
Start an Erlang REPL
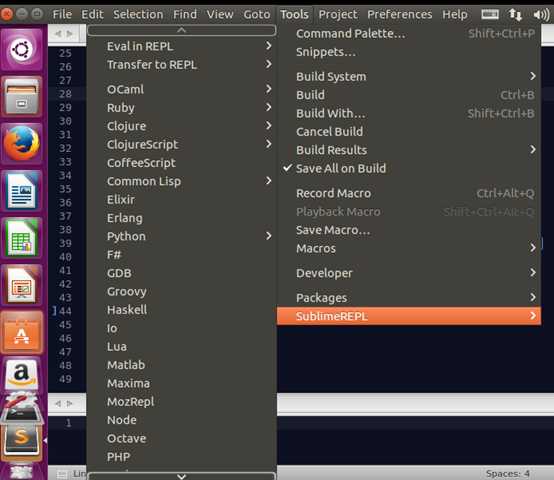point(182,218)
